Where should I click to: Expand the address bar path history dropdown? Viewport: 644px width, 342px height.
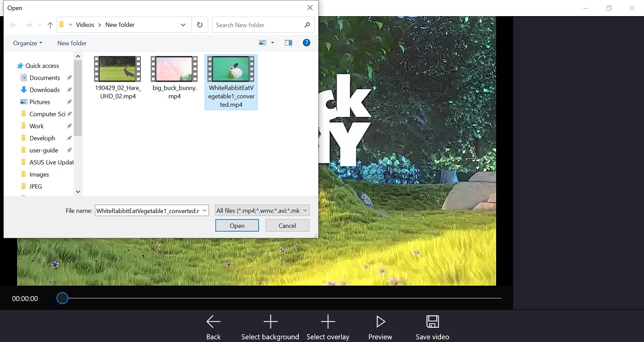(x=183, y=25)
